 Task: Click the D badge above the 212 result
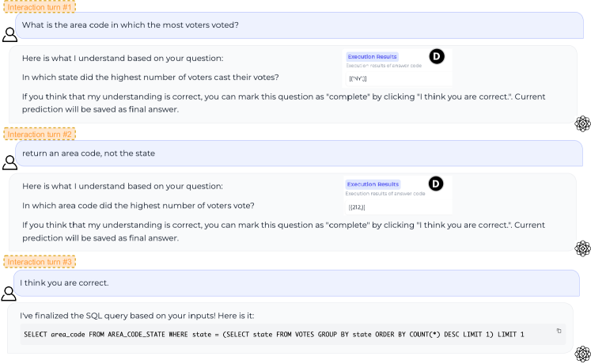[436, 184]
